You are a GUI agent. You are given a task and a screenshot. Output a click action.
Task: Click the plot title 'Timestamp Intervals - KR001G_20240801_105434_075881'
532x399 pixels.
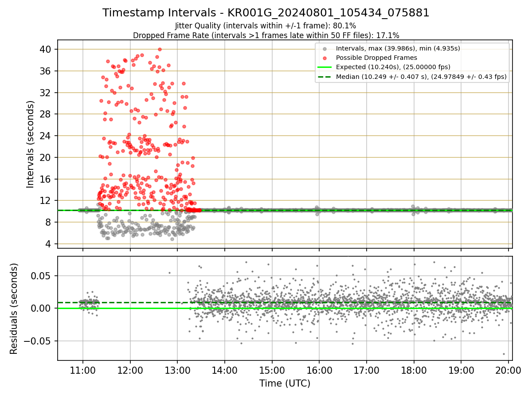point(266,13)
